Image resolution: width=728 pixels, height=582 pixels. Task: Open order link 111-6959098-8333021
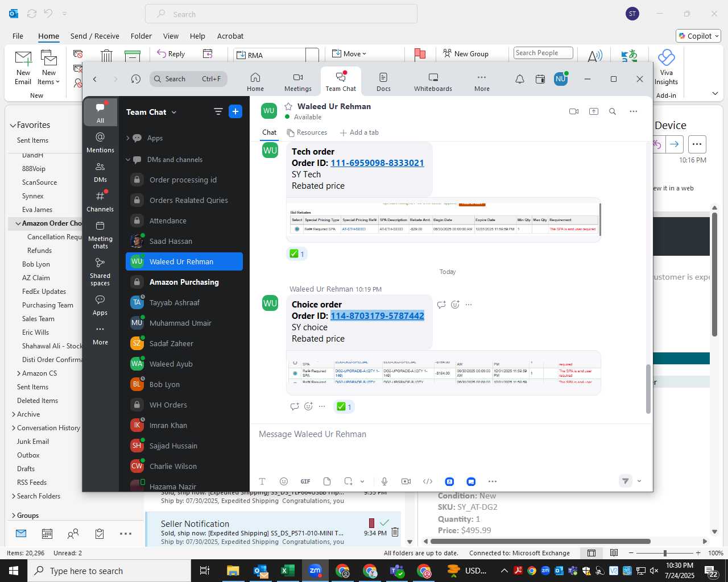[377, 163]
